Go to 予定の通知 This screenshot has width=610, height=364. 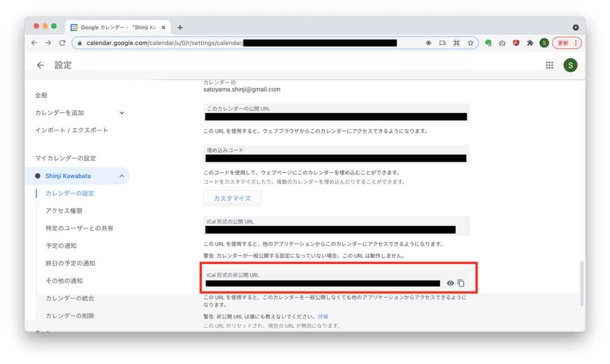click(61, 246)
